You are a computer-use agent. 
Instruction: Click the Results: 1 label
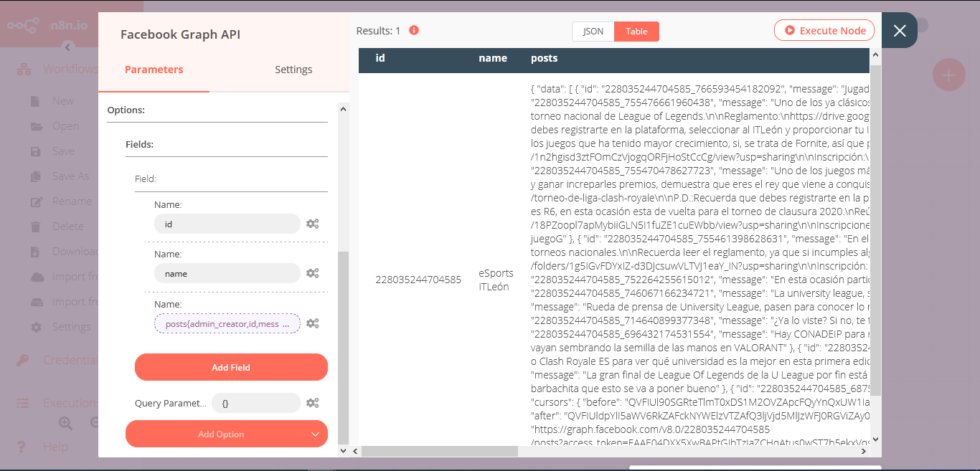(378, 31)
